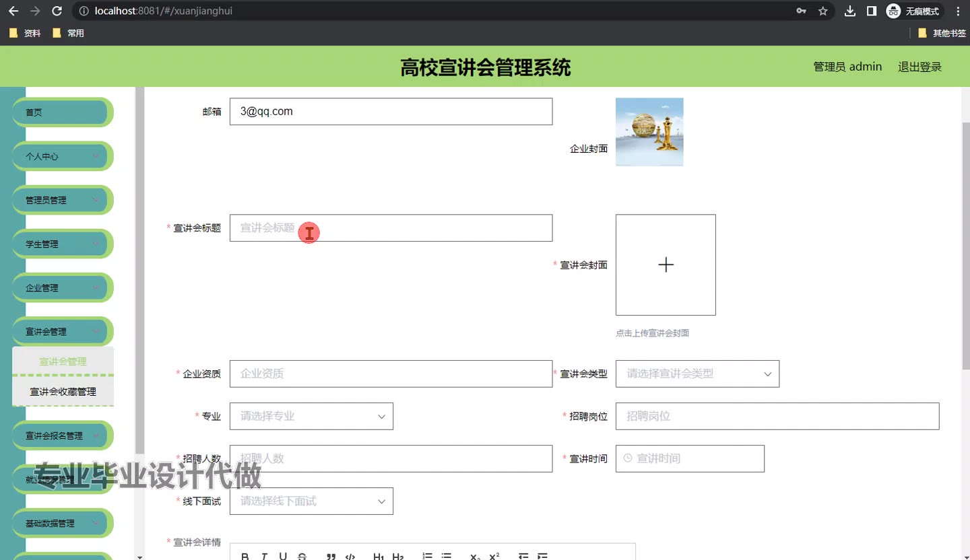Image resolution: width=970 pixels, height=560 pixels.
Task: Open the 常用 bookmark folder
Action: [68, 33]
